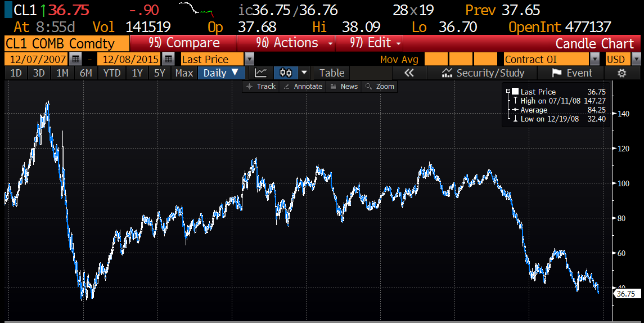Screen dimensions: 644x323
Task: Open the start date calendar picker
Action: tap(76, 59)
